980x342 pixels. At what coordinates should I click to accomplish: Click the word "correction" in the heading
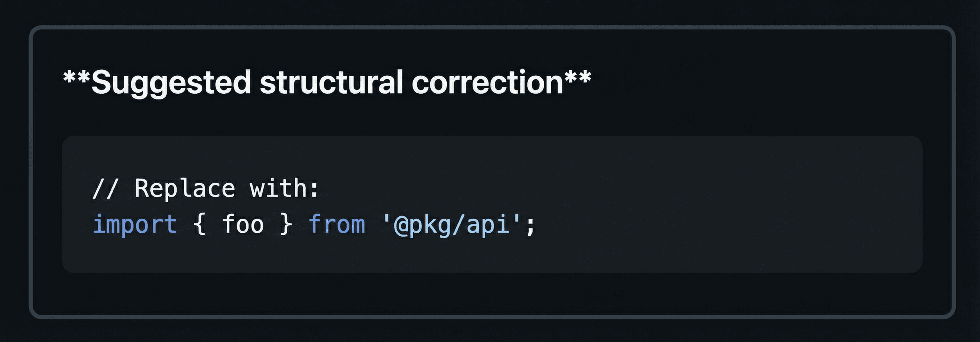pos(487,82)
